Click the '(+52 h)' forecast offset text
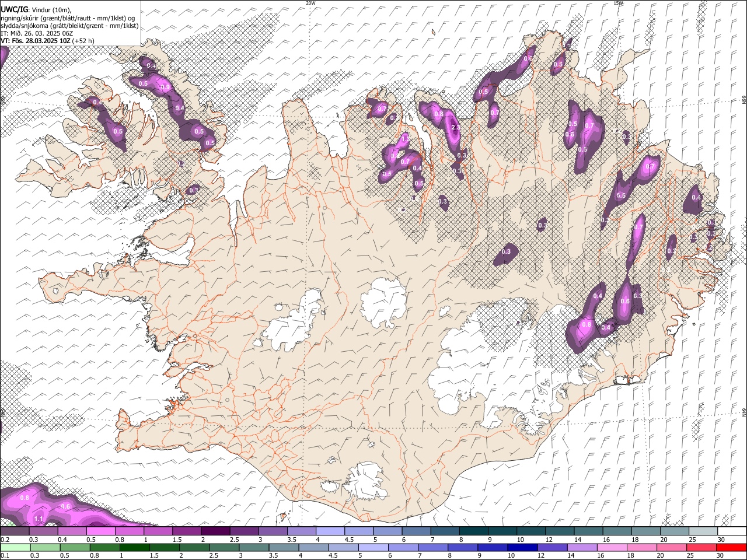Image resolution: width=747 pixels, height=560 pixels. pyautogui.click(x=83, y=41)
